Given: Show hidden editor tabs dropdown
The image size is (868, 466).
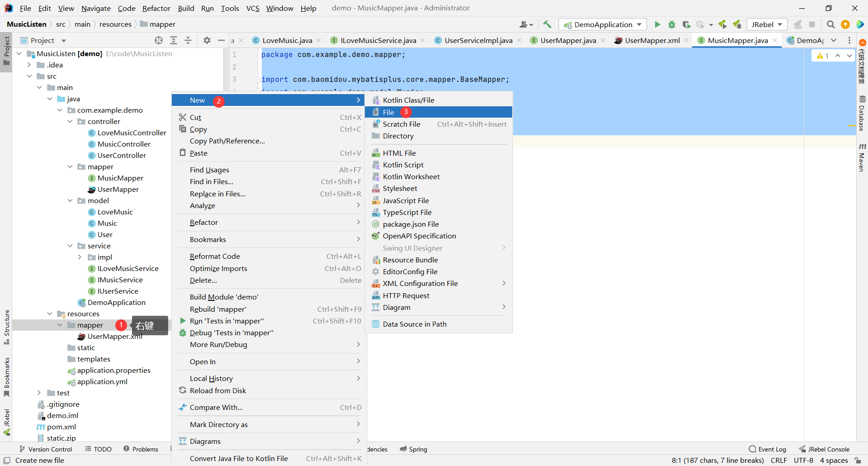Looking at the screenshot, I should point(834,40).
